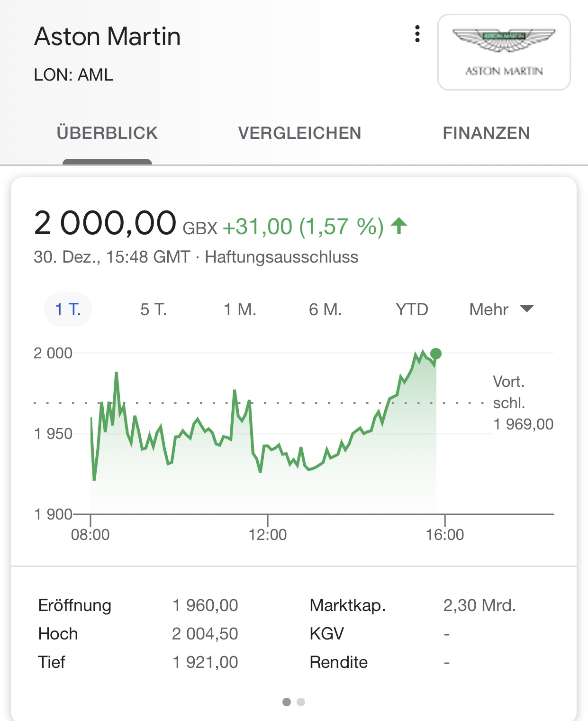Go to the second stats page dot

[301, 702]
